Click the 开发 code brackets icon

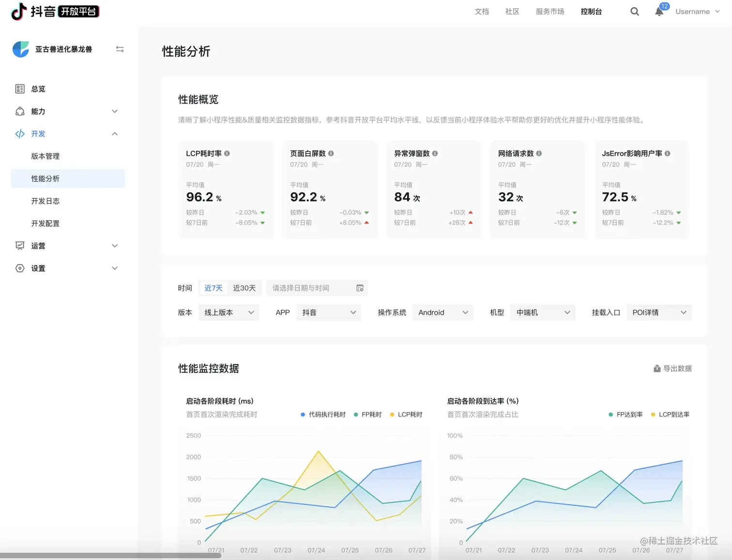coord(20,134)
